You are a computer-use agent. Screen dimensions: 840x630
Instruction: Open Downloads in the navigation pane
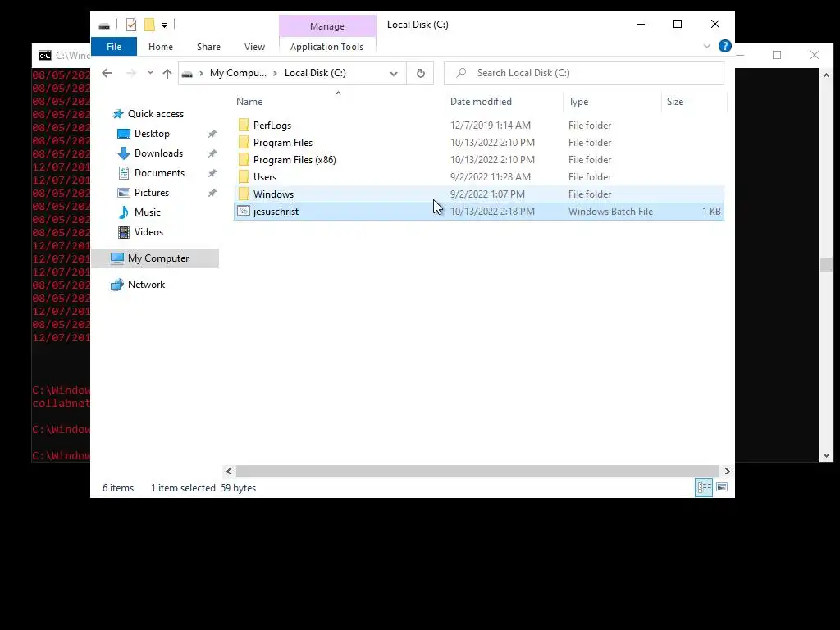pyautogui.click(x=158, y=153)
